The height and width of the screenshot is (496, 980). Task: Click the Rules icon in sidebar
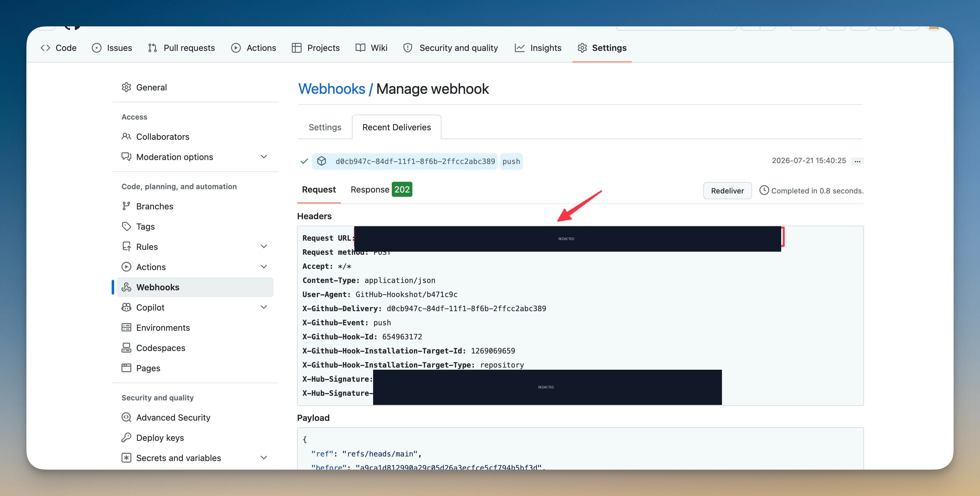[x=126, y=246]
